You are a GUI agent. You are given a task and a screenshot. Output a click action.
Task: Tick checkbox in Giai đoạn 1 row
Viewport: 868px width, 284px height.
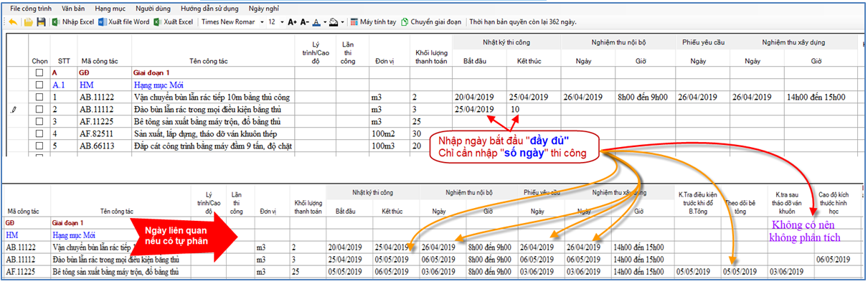tap(39, 73)
